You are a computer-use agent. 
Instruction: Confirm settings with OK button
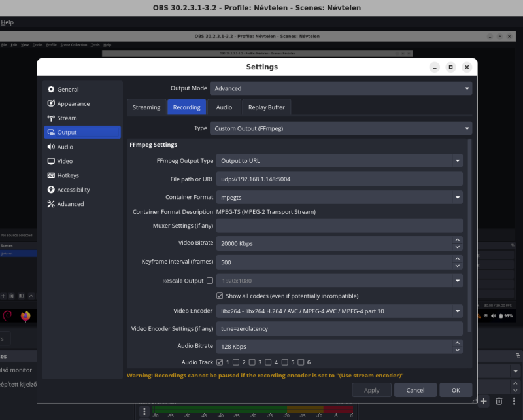click(456, 390)
